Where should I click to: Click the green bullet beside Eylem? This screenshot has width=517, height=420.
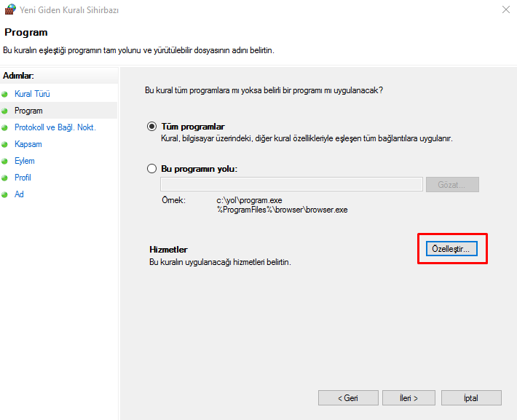[x=5, y=161]
